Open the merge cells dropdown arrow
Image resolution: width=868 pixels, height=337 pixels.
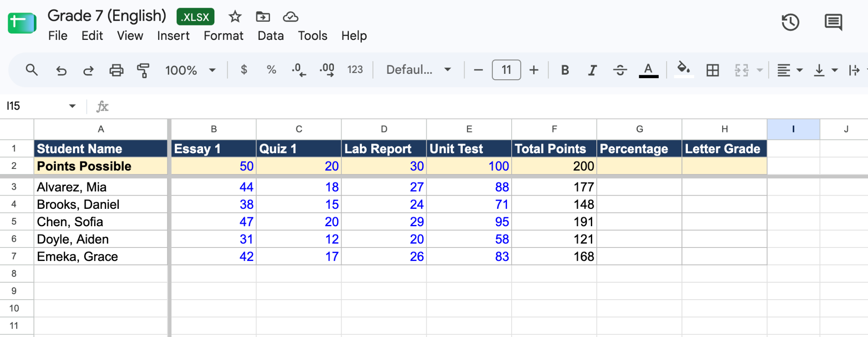759,70
